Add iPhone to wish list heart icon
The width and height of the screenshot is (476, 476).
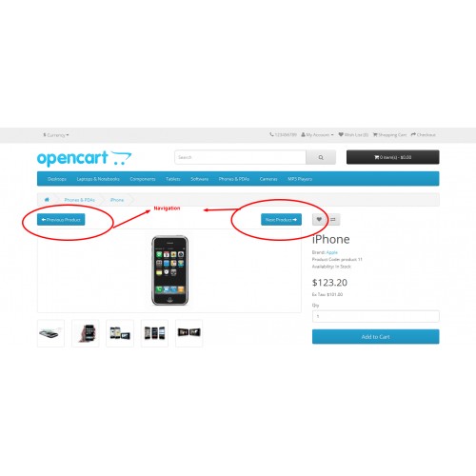[319, 219]
